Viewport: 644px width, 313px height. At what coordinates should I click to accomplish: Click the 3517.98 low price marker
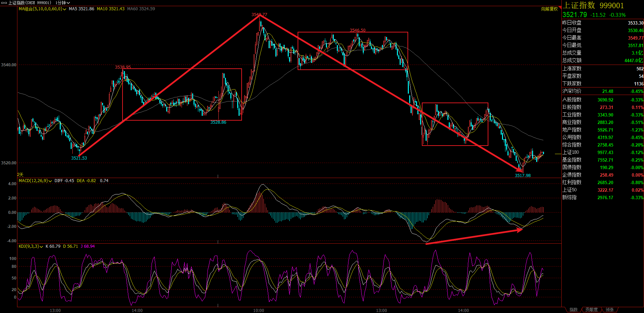523,175
